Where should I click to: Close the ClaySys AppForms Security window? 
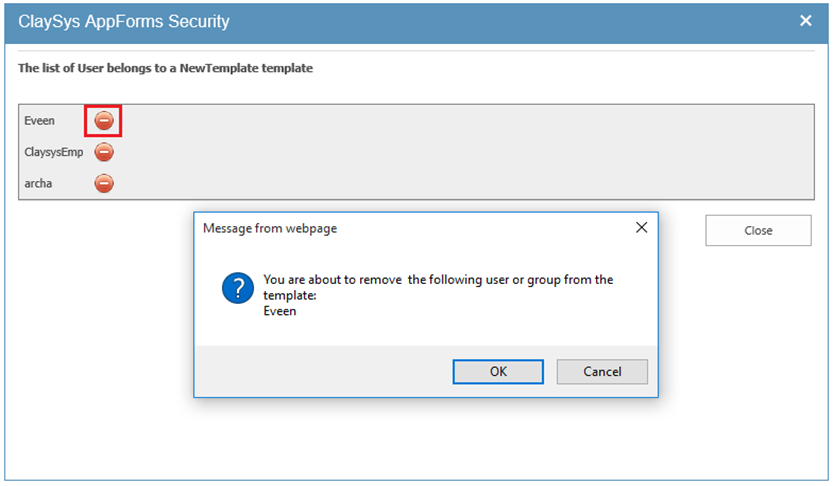806,21
